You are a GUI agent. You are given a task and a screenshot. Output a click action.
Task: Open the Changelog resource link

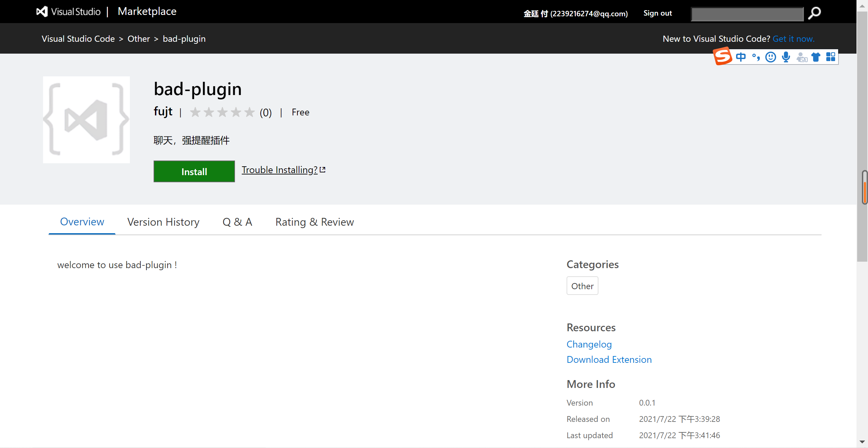pos(589,344)
